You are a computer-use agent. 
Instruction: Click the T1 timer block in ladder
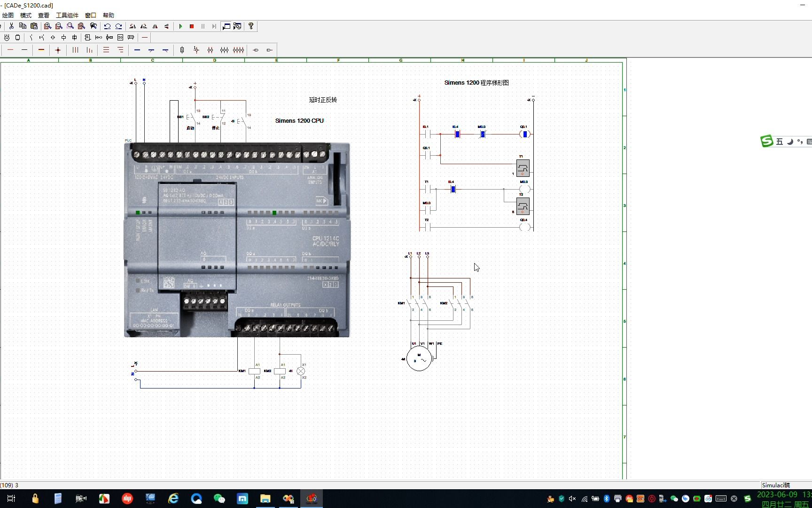523,168
